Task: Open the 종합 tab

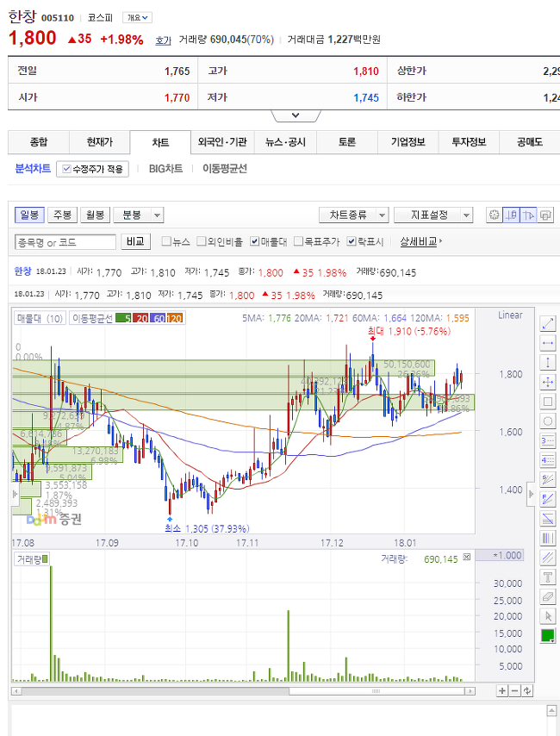Action: 39,142
